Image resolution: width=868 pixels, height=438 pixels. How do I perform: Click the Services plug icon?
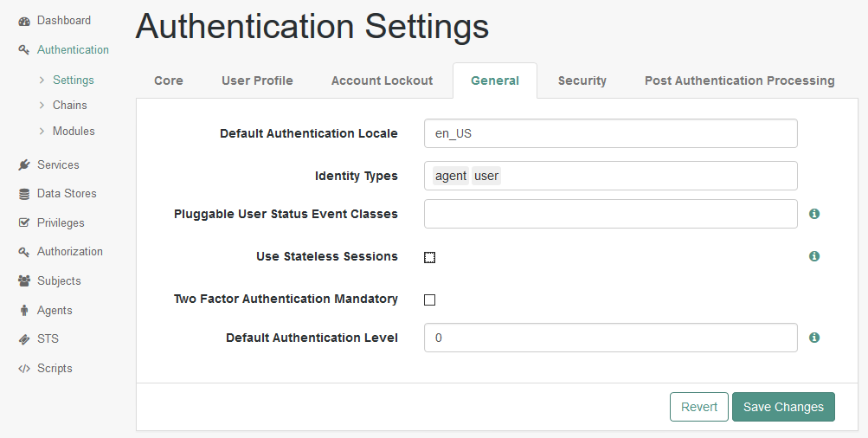[24, 165]
